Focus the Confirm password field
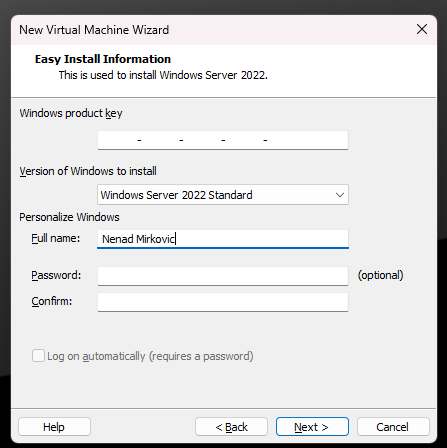Viewport: 447px width, 448px height. (223, 302)
